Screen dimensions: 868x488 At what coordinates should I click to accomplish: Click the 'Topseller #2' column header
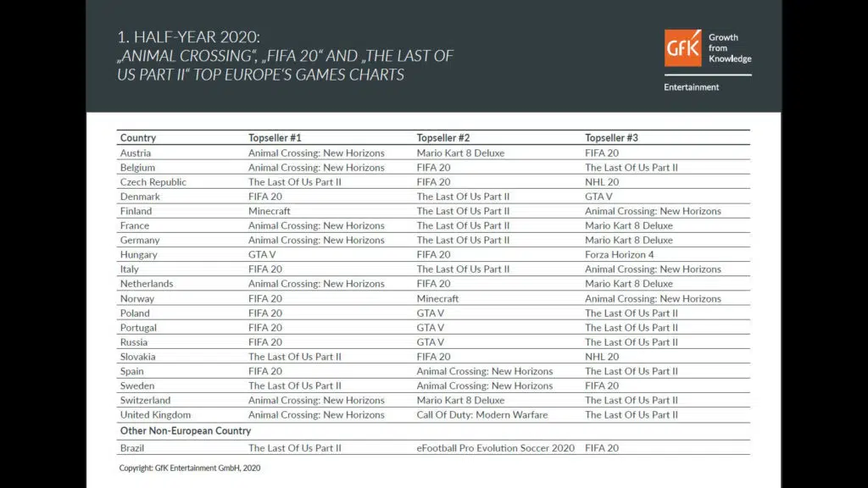tap(442, 138)
